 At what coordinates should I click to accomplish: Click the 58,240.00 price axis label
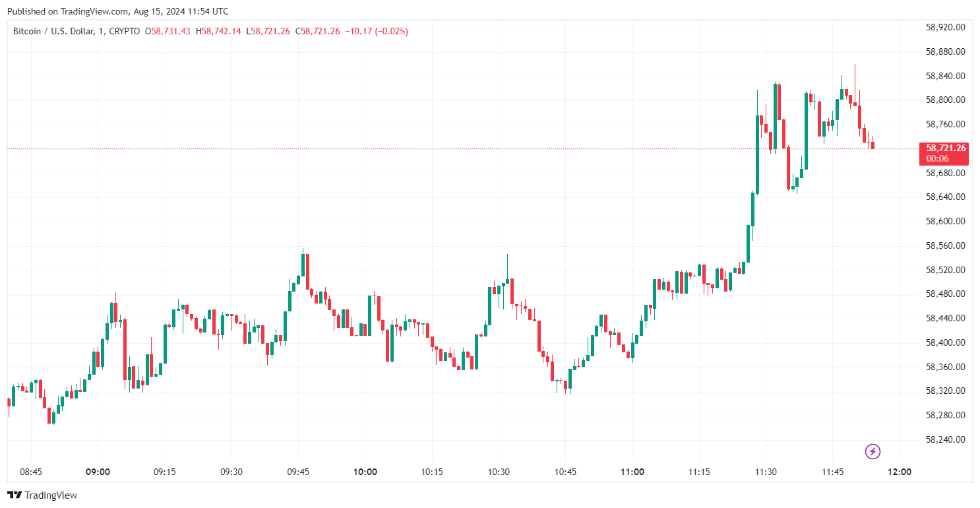pyautogui.click(x=946, y=439)
